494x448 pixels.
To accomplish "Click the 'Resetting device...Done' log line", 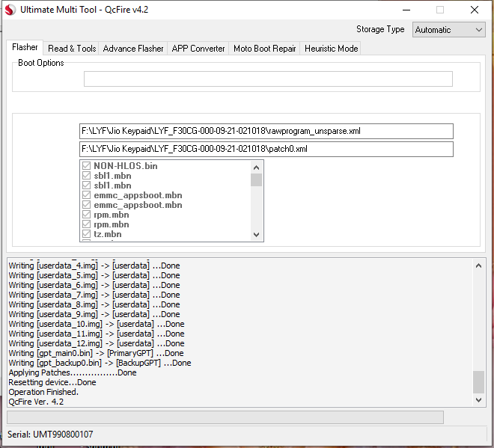I will (52, 382).
